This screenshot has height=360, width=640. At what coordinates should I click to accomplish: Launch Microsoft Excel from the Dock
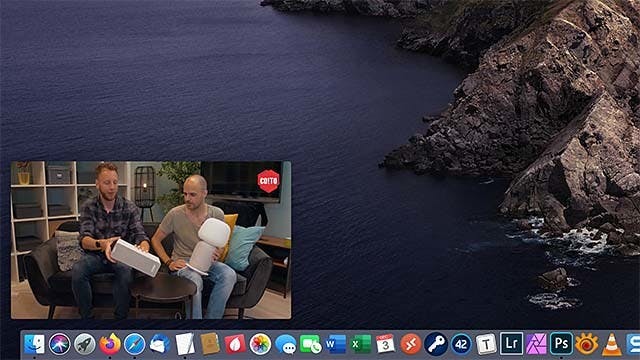coord(361,344)
